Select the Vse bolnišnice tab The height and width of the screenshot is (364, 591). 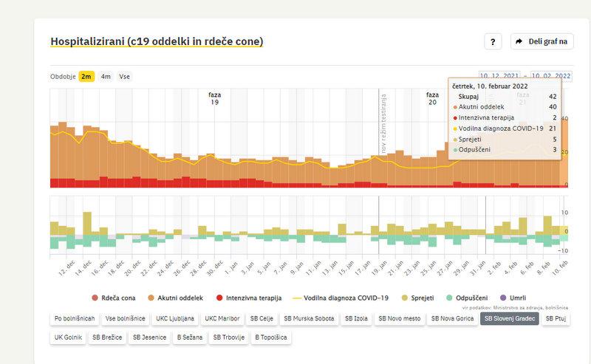tap(125, 319)
